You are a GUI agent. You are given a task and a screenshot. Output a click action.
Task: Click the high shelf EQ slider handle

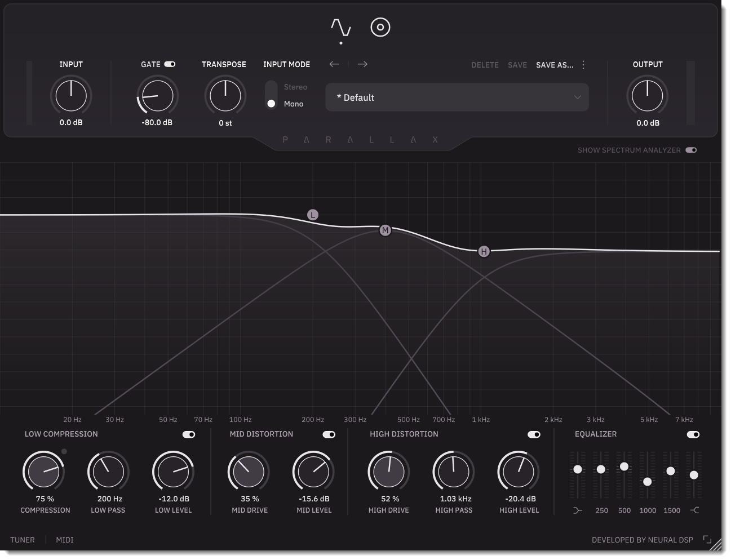694,475
